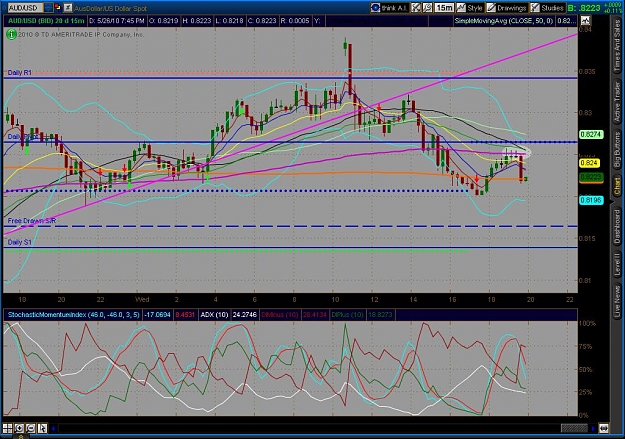The width and height of the screenshot is (625, 439).
Task: Click the green 0.8223 current price label
Action: pyautogui.click(x=591, y=177)
